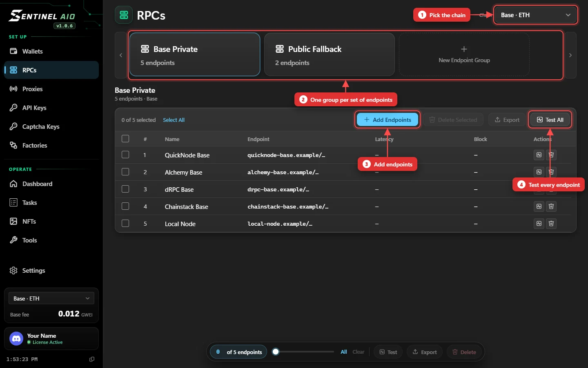
Task: Export endpoints from the table toolbar
Action: pos(507,120)
